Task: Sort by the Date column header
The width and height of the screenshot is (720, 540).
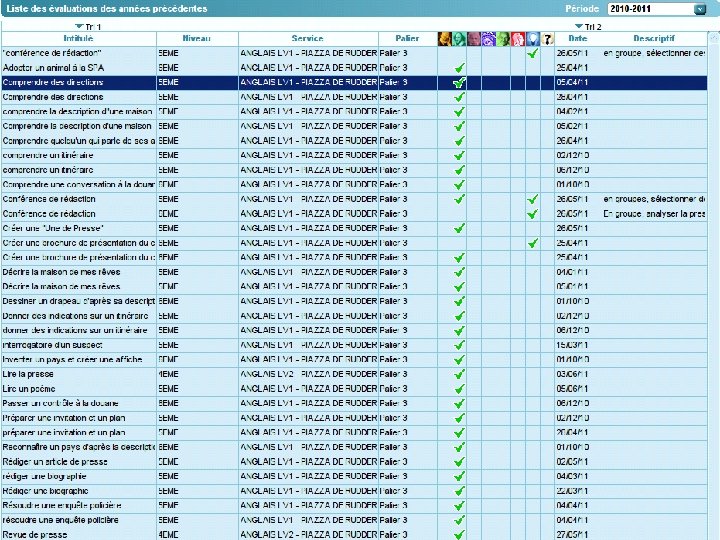Action: (x=578, y=39)
